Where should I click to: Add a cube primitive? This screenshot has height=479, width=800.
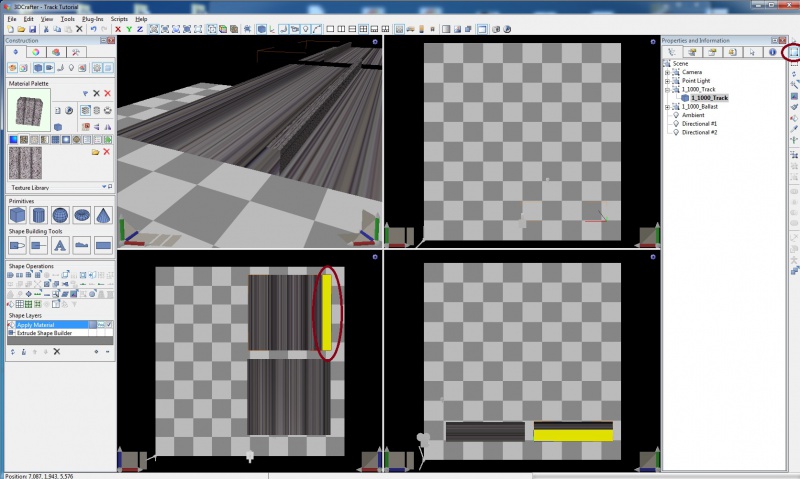pos(17,215)
